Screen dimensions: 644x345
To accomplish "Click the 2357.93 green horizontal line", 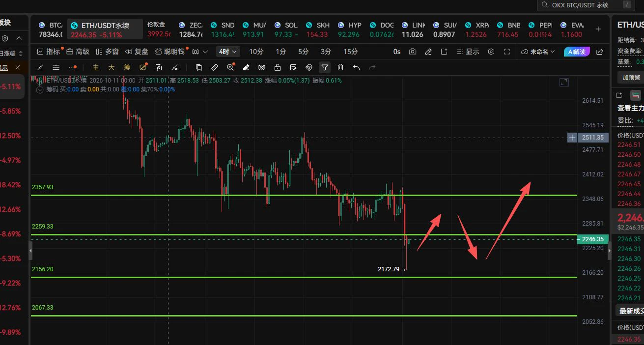I will click(304, 195).
